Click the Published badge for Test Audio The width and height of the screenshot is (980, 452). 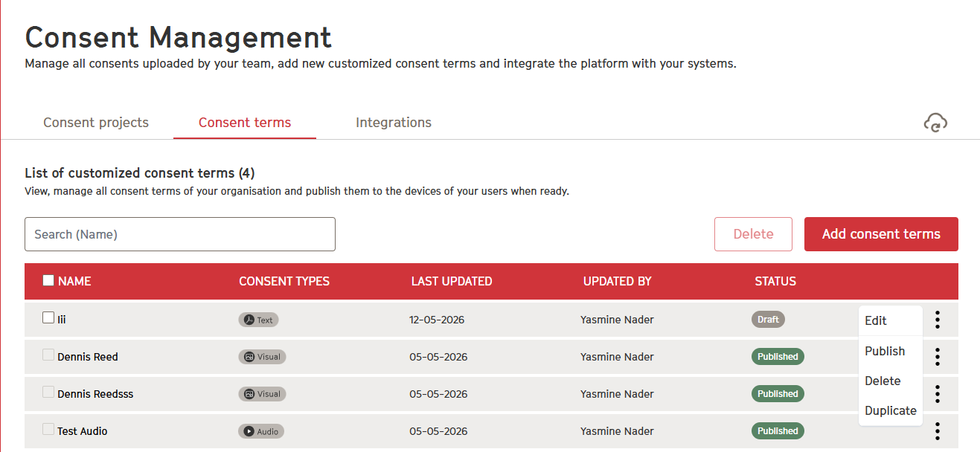pyautogui.click(x=778, y=431)
